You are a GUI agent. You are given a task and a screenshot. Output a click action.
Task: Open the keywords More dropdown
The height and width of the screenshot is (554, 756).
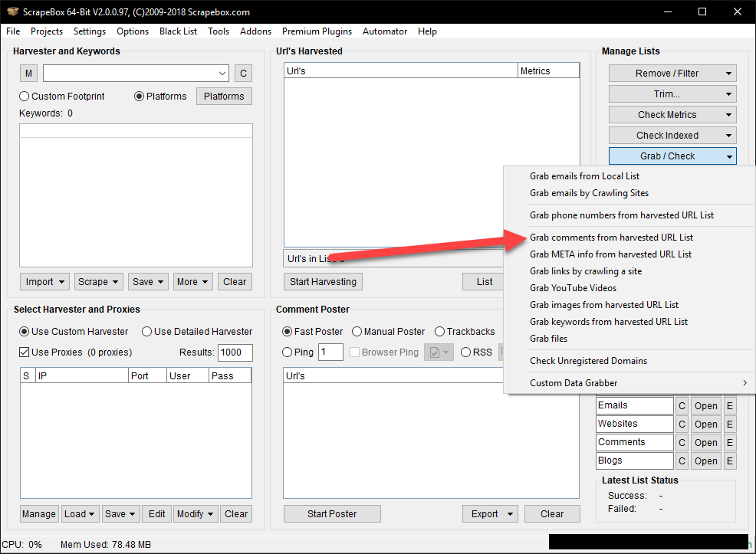pos(192,282)
